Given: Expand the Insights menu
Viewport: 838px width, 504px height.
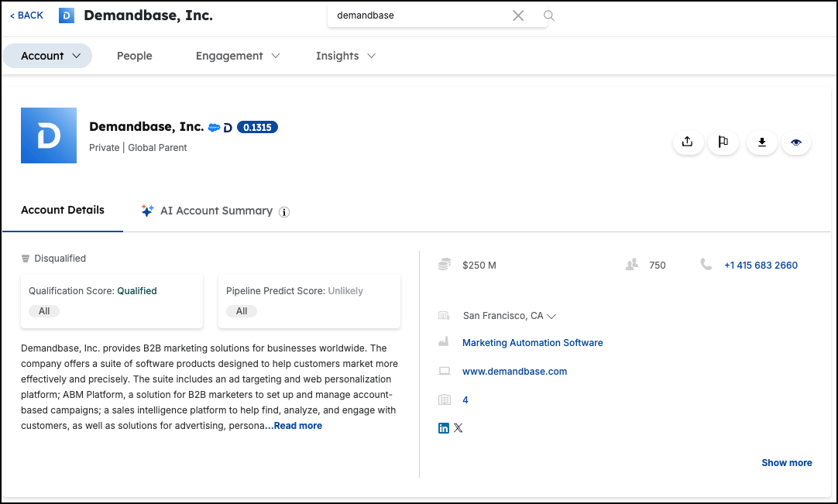Looking at the screenshot, I should click(x=345, y=56).
